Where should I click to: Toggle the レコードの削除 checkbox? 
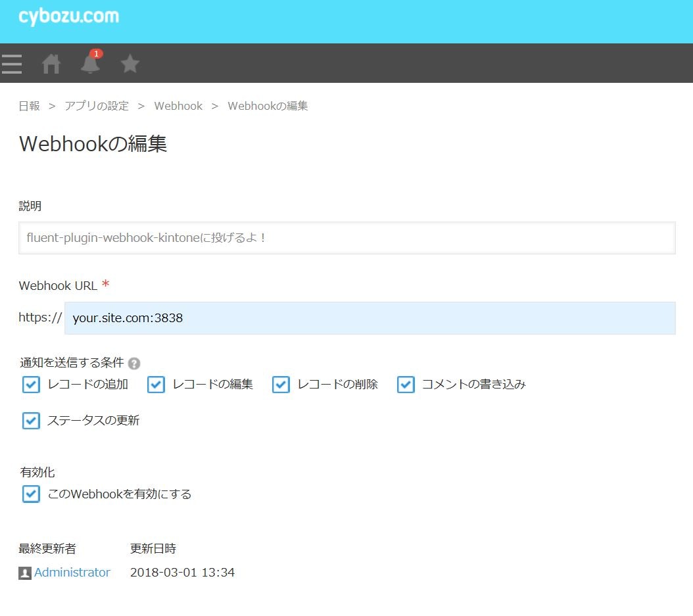tap(281, 385)
